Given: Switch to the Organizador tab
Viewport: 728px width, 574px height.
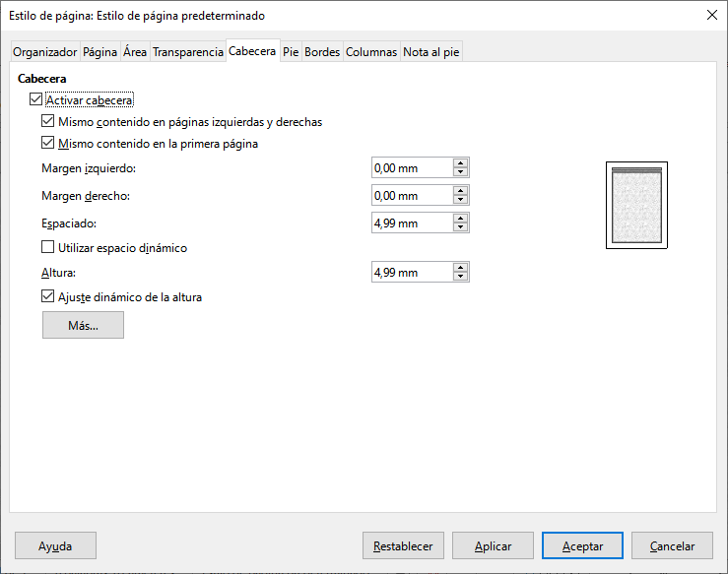Looking at the screenshot, I should tap(44, 52).
